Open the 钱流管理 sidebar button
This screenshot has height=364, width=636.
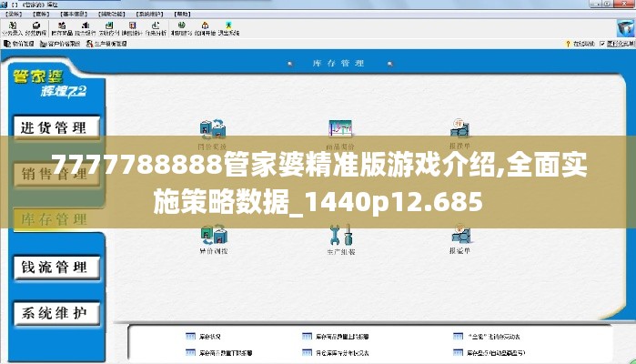pyautogui.click(x=56, y=267)
